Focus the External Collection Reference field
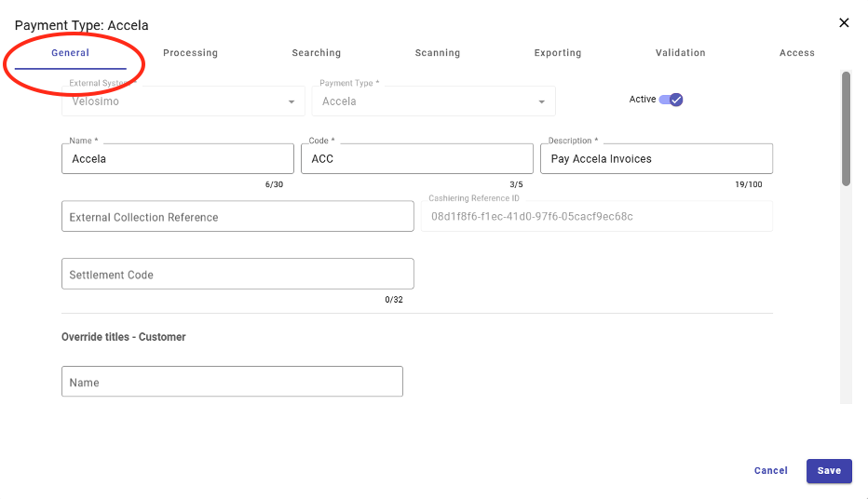 click(x=237, y=216)
